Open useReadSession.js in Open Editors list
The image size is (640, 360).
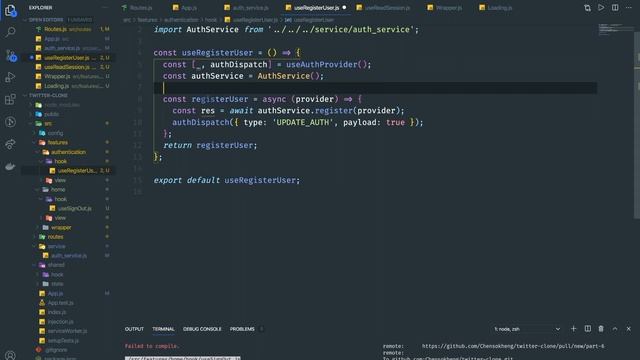tap(69, 67)
